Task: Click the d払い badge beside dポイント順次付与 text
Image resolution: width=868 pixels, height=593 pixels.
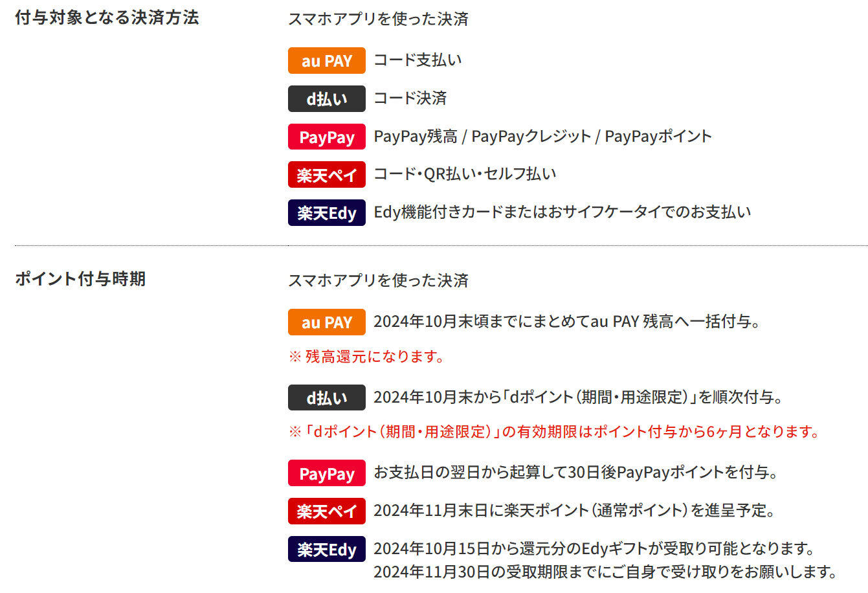Action: [326, 397]
